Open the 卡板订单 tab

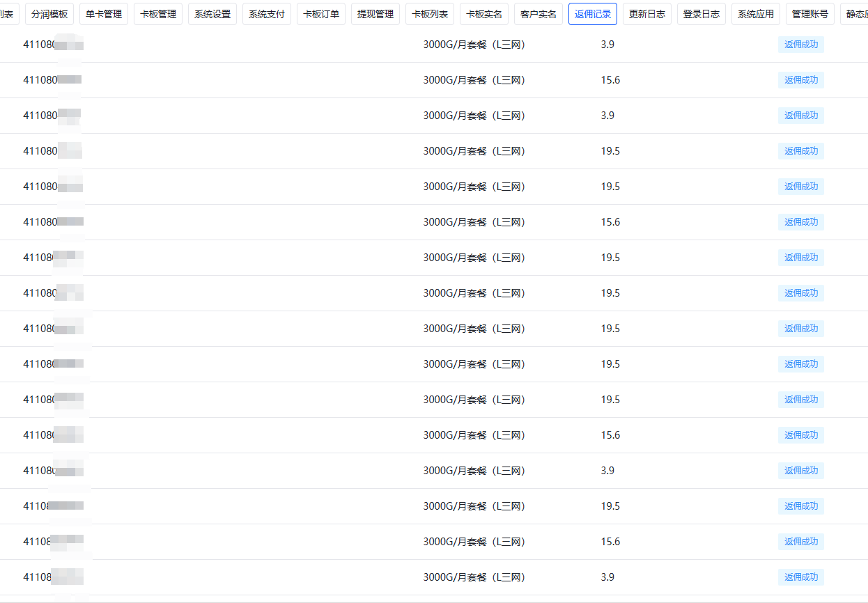click(x=321, y=14)
